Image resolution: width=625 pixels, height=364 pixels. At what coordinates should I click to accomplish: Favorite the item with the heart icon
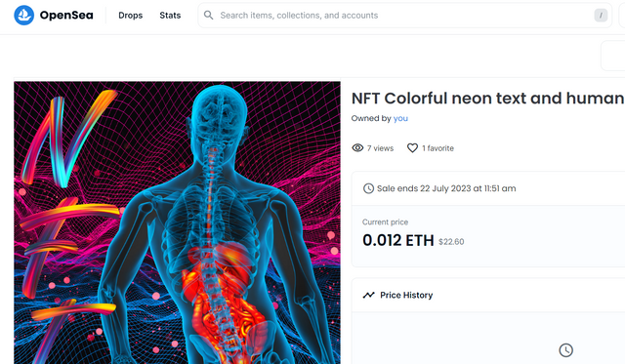pos(412,148)
